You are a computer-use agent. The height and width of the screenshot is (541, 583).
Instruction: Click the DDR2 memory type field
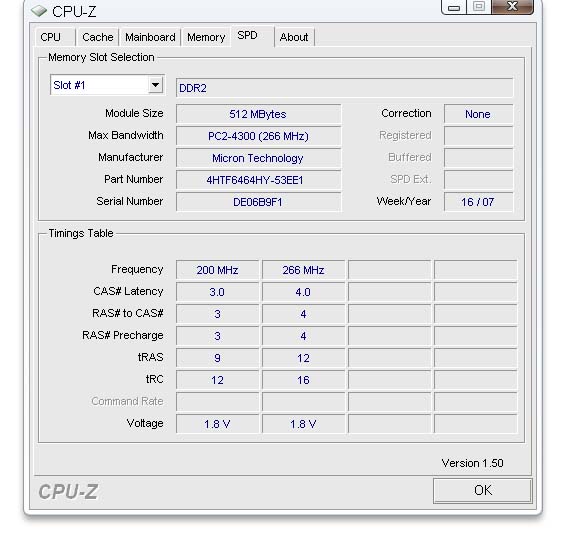(344, 88)
